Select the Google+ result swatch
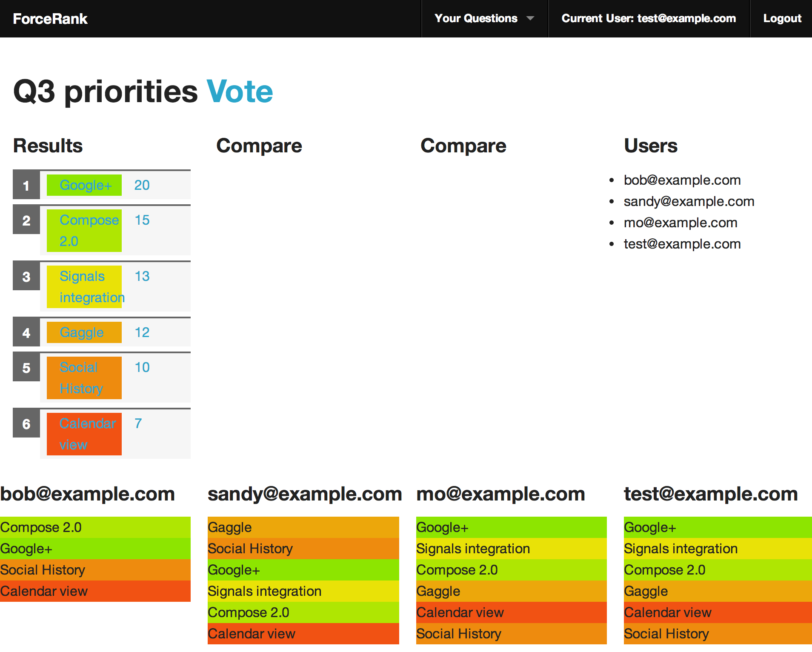Screen dimensions: 812x652 tap(84, 185)
